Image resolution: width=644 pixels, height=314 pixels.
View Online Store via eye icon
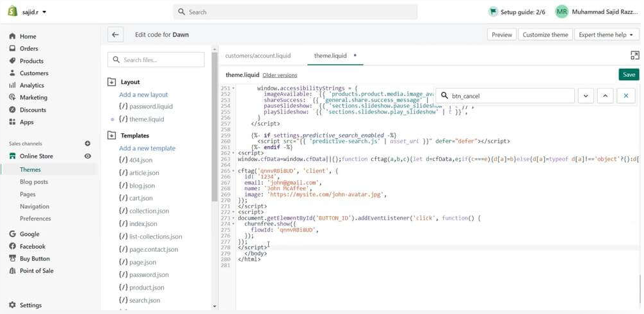88,156
